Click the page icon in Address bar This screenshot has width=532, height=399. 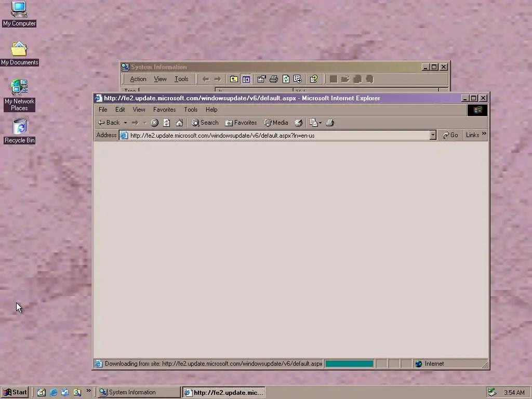pyautogui.click(x=124, y=136)
